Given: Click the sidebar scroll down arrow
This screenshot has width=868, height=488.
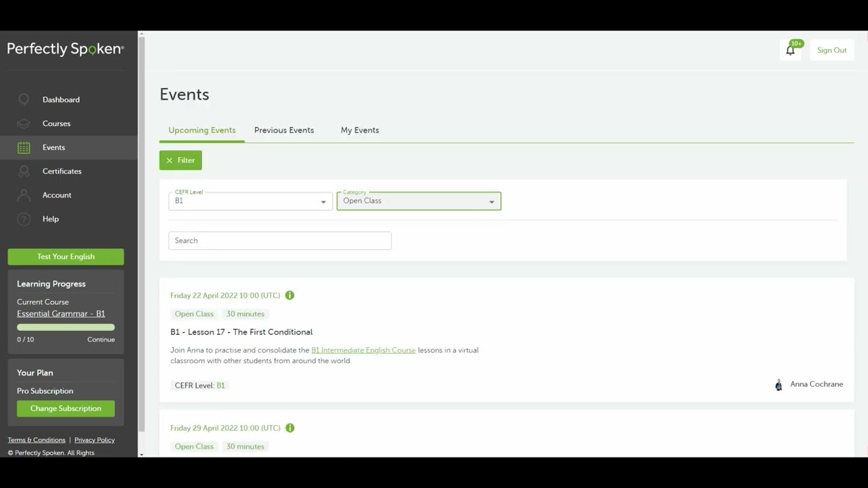Looking at the screenshot, I should click(141, 454).
